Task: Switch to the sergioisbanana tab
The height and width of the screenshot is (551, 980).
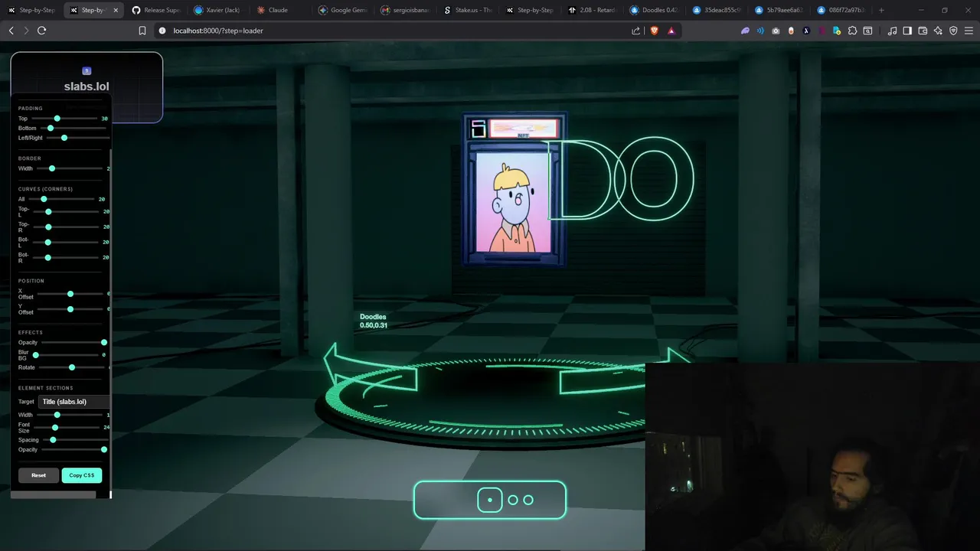Action: (405, 10)
